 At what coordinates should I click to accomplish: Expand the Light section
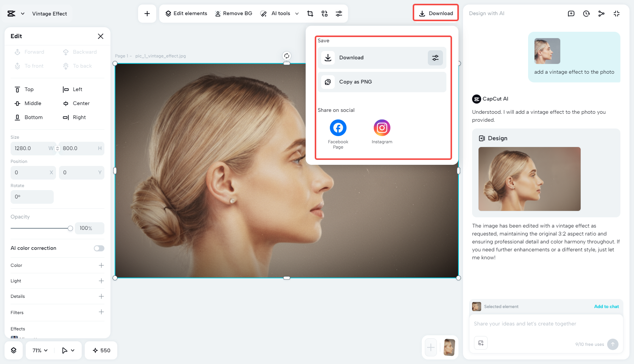click(101, 281)
